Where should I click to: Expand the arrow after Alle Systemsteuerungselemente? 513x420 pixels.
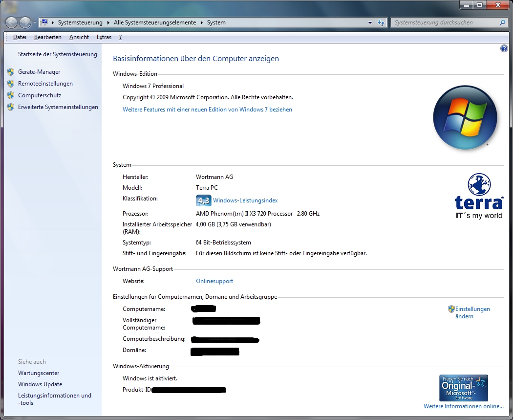tap(201, 22)
